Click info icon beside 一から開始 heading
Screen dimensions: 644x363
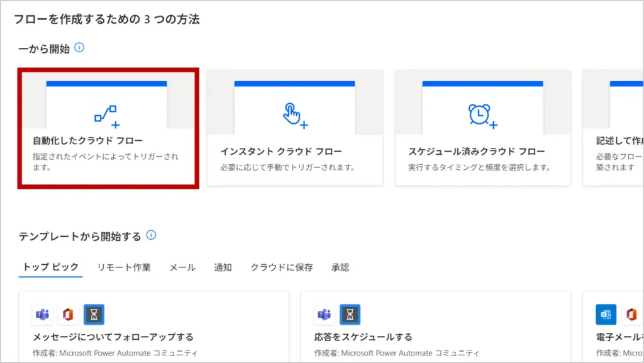(x=79, y=48)
